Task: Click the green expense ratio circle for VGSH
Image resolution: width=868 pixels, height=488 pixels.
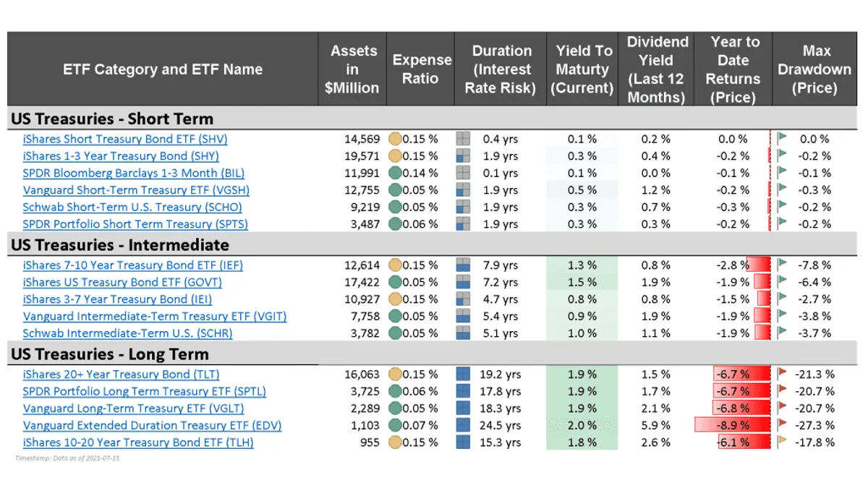Action: click(x=395, y=190)
